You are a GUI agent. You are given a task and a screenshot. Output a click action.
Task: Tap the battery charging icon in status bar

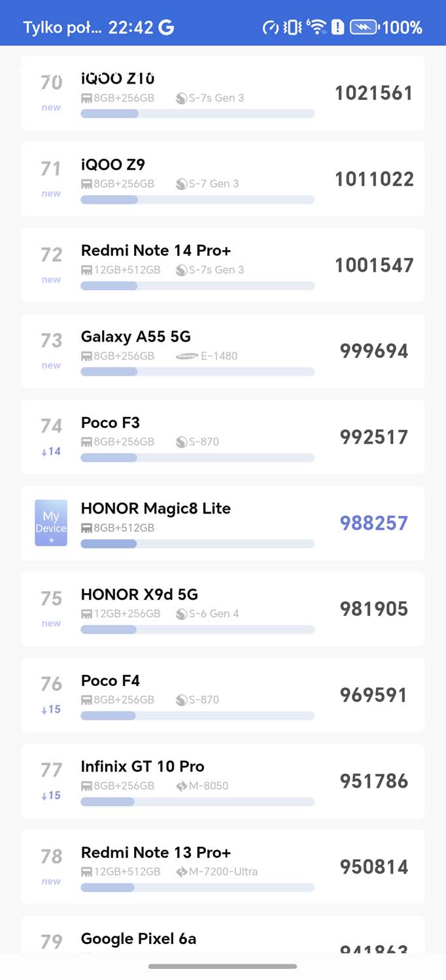point(364,27)
